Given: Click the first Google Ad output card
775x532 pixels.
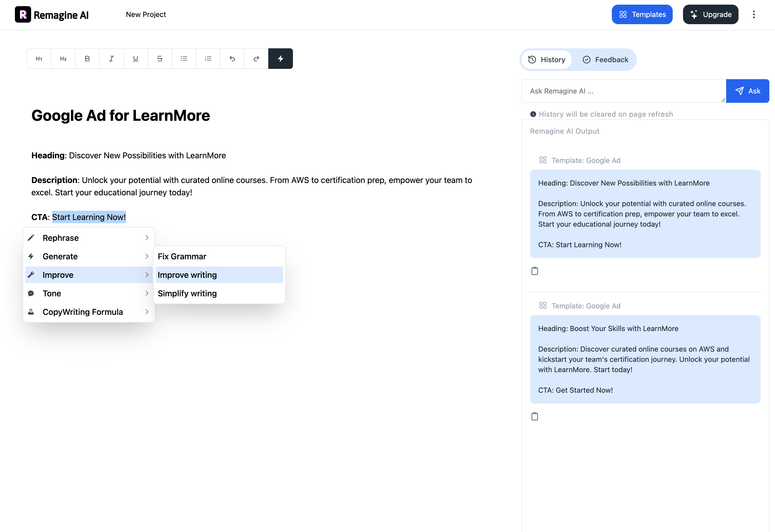Looking at the screenshot, I should pos(645,214).
